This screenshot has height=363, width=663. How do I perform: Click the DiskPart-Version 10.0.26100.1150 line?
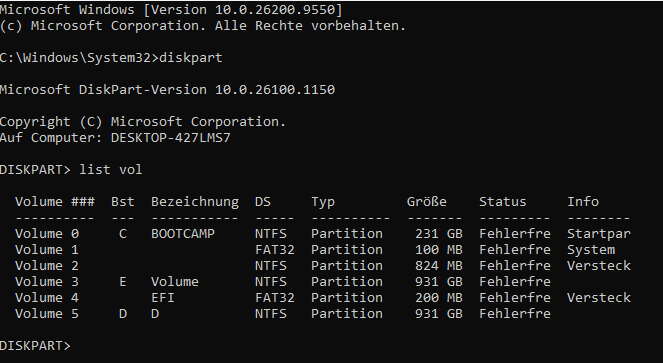pyautogui.click(x=167, y=90)
